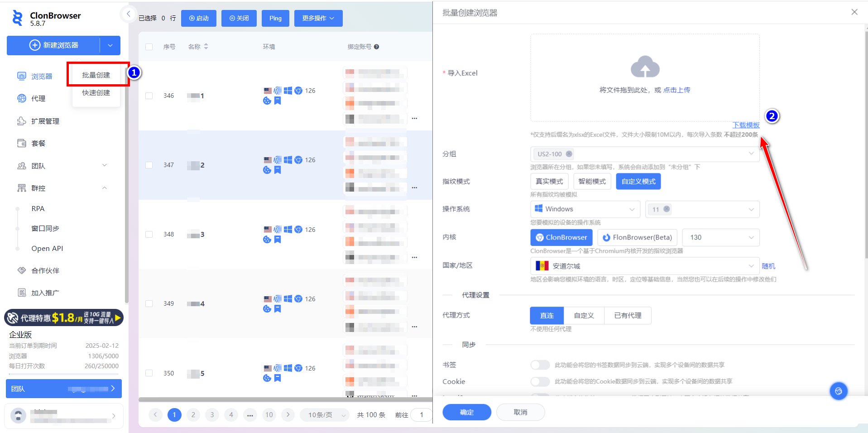868x433 pixels.
Task: Open the kernel version 130 dropdown
Action: 720,237
